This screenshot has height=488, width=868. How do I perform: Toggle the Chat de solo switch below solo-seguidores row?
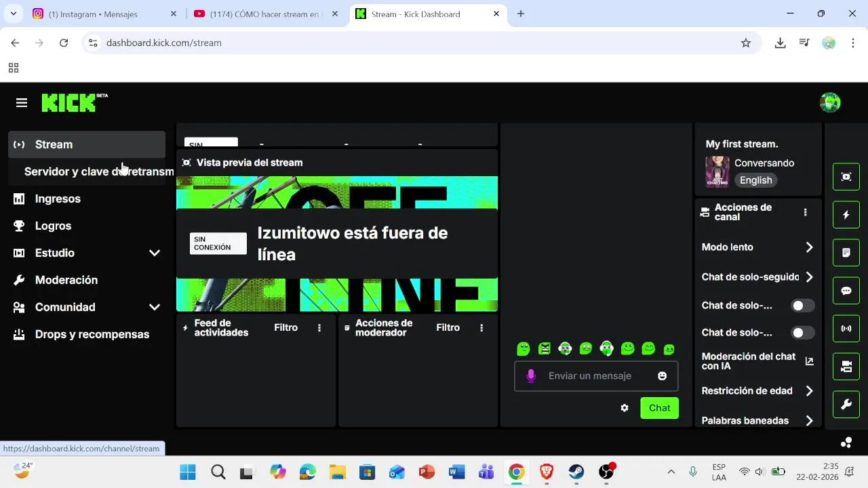803,306
